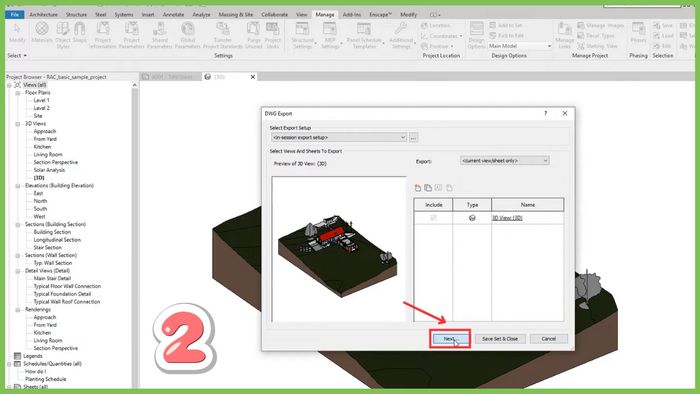Screen dimensions: 700x394
Task: Select Longitudinal Section in browser
Action: click(57, 240)
